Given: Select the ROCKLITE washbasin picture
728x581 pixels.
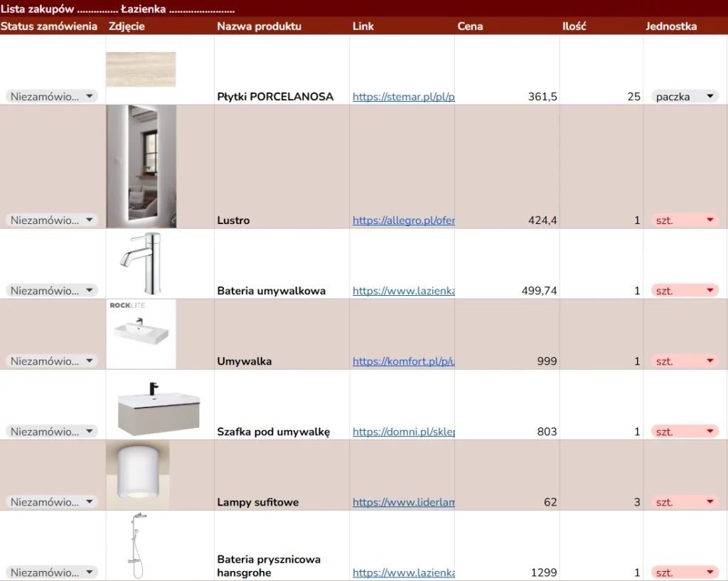Looking at the screenshot, I should click(141, 334).
